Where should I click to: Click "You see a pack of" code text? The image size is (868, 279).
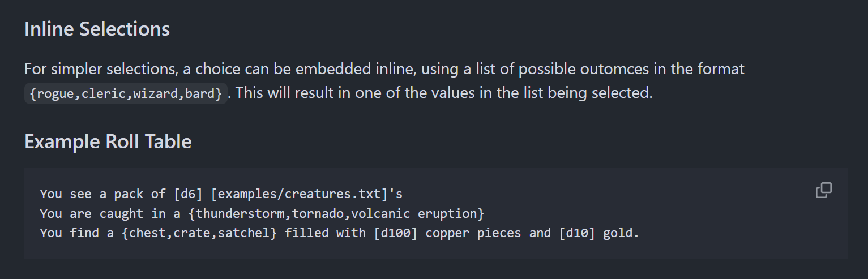click(x=102, y=194)
